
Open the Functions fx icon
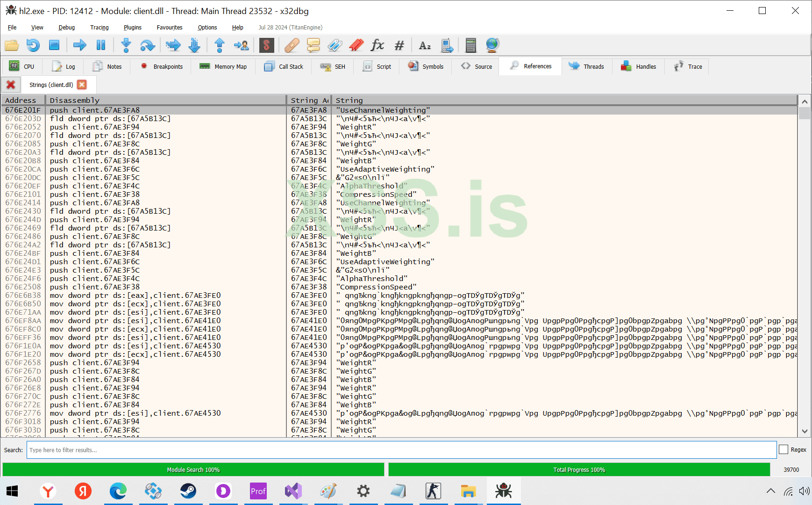(x=377, y=45)
